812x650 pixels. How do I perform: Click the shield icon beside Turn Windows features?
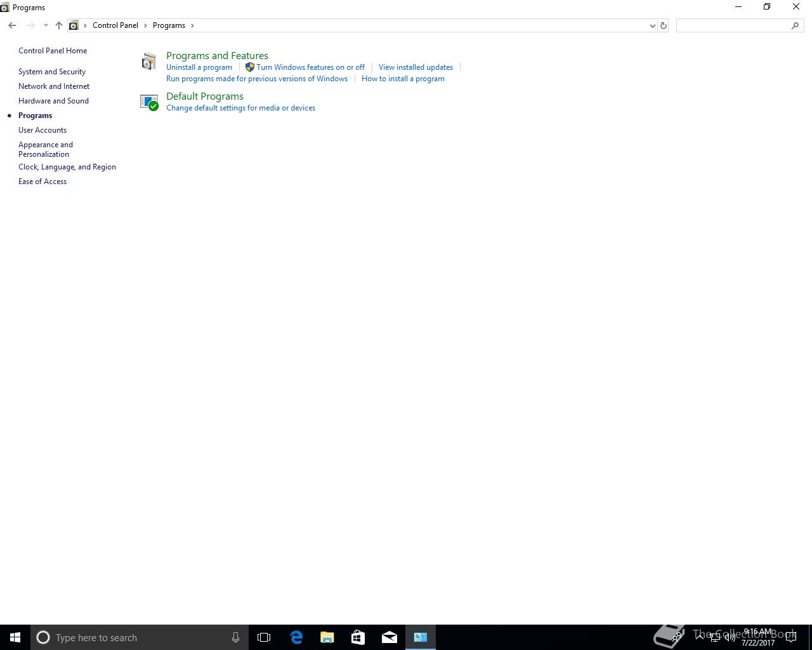tap(250, 67)
